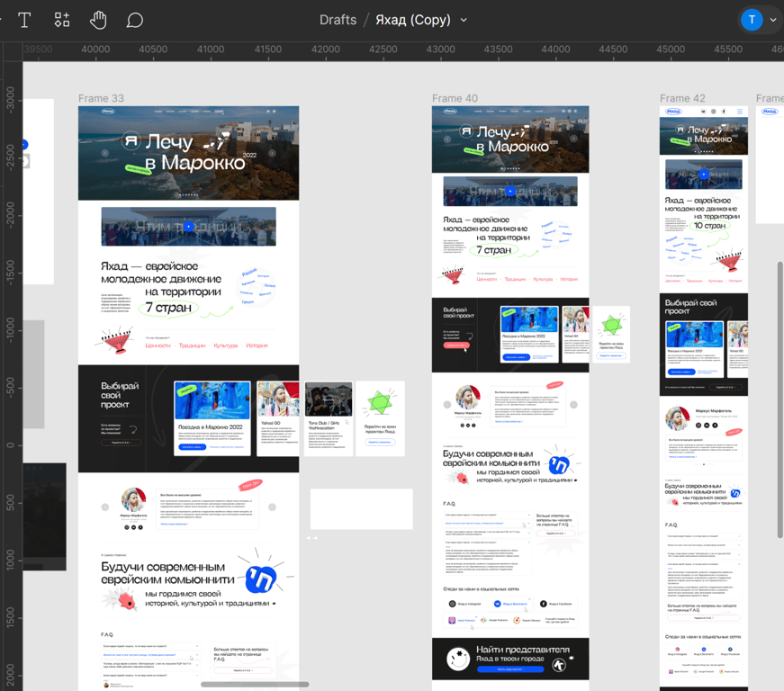Click the red button in Frame 40 dark section
This screenshot has width=784, height=691.
[456, 345]
